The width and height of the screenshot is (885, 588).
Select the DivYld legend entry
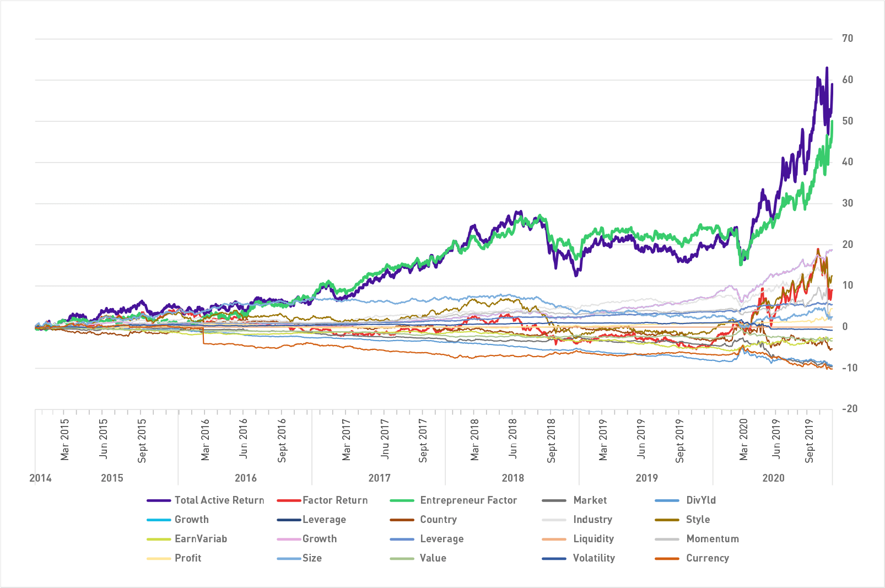[x=700, y=500]
